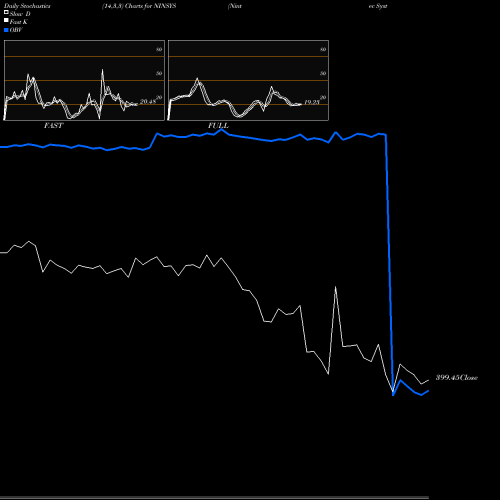Image resolution: width=500 pixels, height=500 pixels.
Task: Click the Fast K legend swatch
Action: (x=6, y=20)
